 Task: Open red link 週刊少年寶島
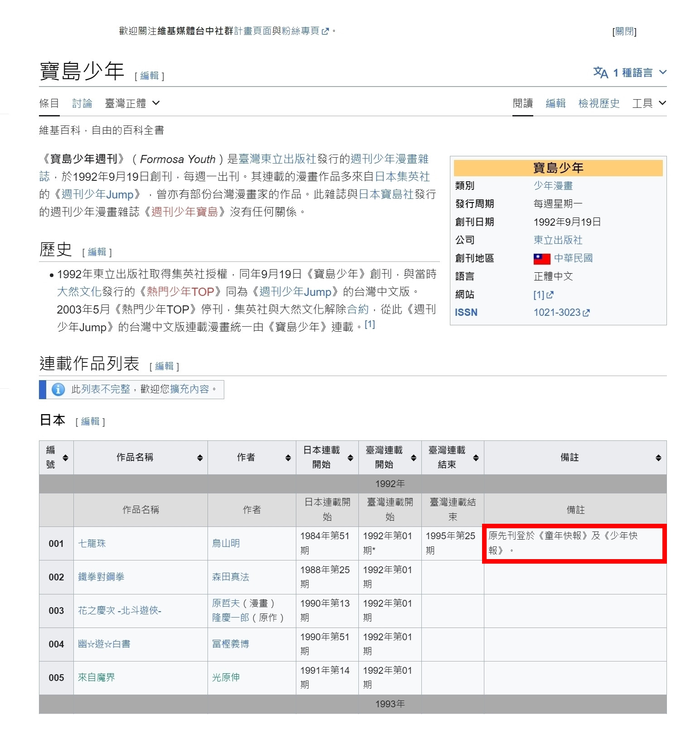click(184, 212)
